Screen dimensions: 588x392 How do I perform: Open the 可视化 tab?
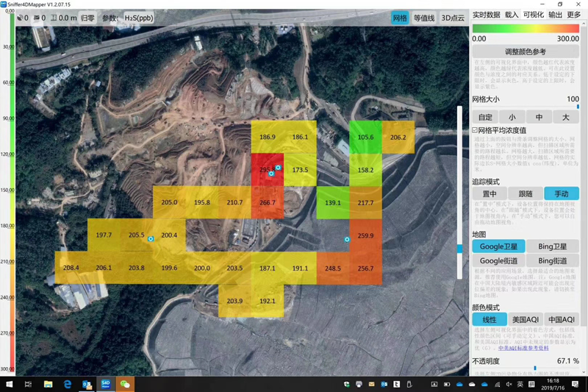pyautogui.click(x=534, y=15)
